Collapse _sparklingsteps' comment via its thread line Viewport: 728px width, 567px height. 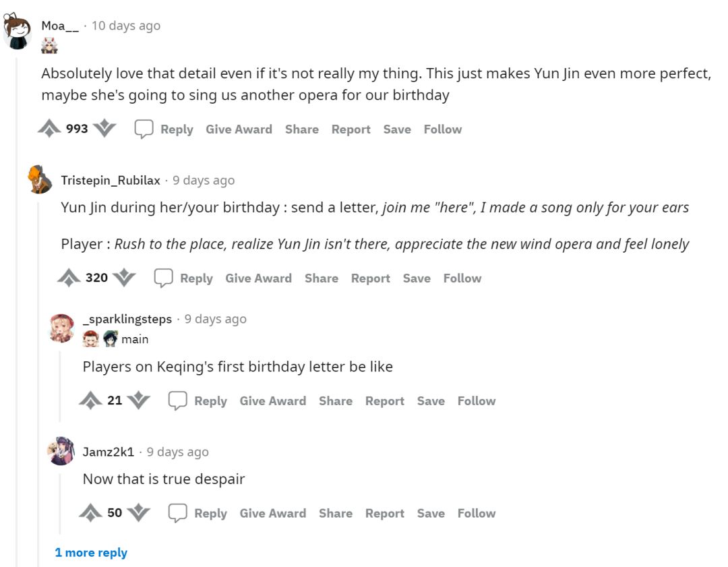(60, 384)
